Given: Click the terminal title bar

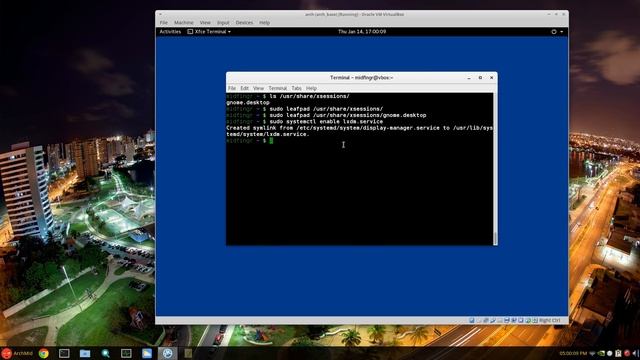Looking at the screenshot, I should point(361,78).
